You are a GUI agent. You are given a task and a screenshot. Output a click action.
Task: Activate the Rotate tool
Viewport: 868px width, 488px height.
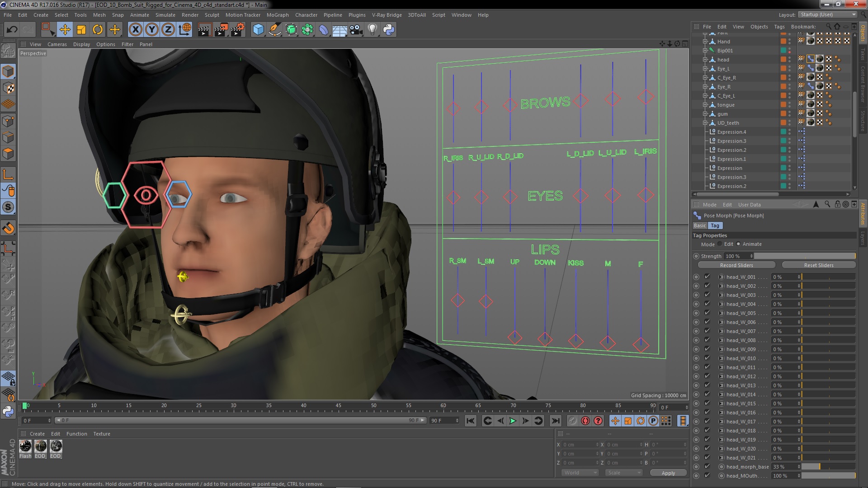pyautogui.click(x=98, y=30)
